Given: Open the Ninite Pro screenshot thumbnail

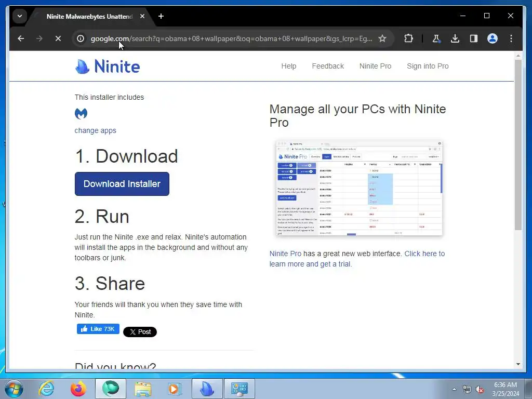Looking at the screenshot, I should coord(359,188).
